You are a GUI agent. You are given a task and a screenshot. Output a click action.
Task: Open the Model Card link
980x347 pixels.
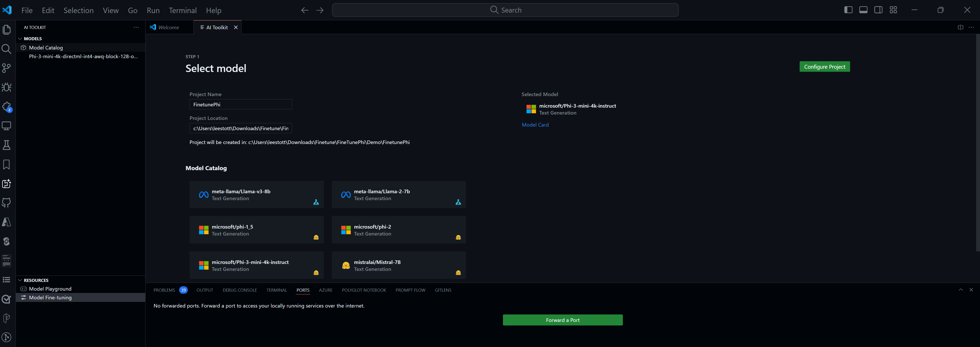click(x=535, y=125)
